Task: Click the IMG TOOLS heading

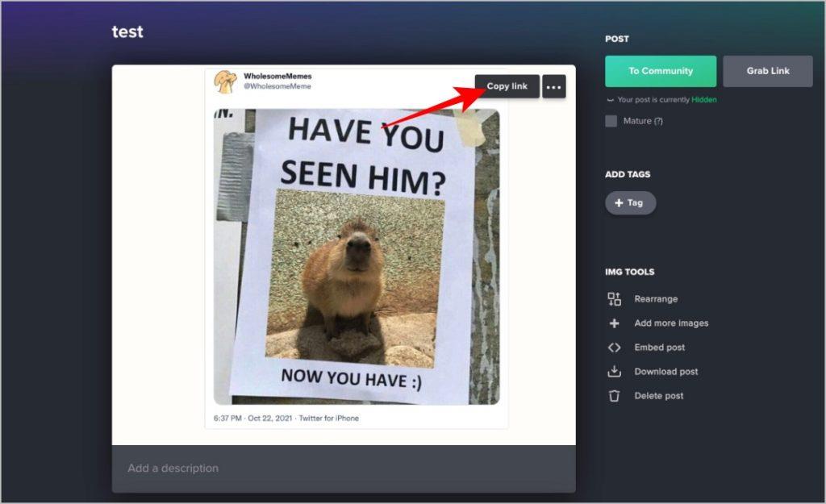Action: [629, 273]
